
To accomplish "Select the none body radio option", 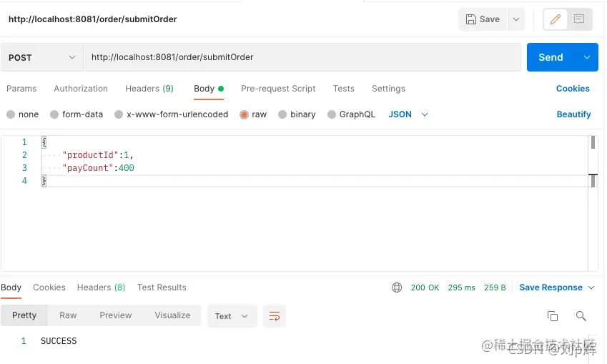I will [11, 114].
